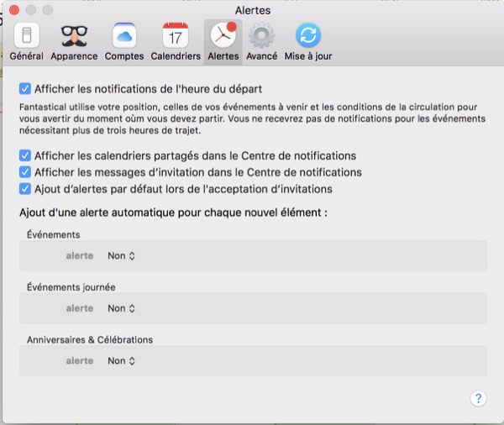Minimize the preferences window
The width and height of the screenshot is (504, 425).
click(29, 9)
